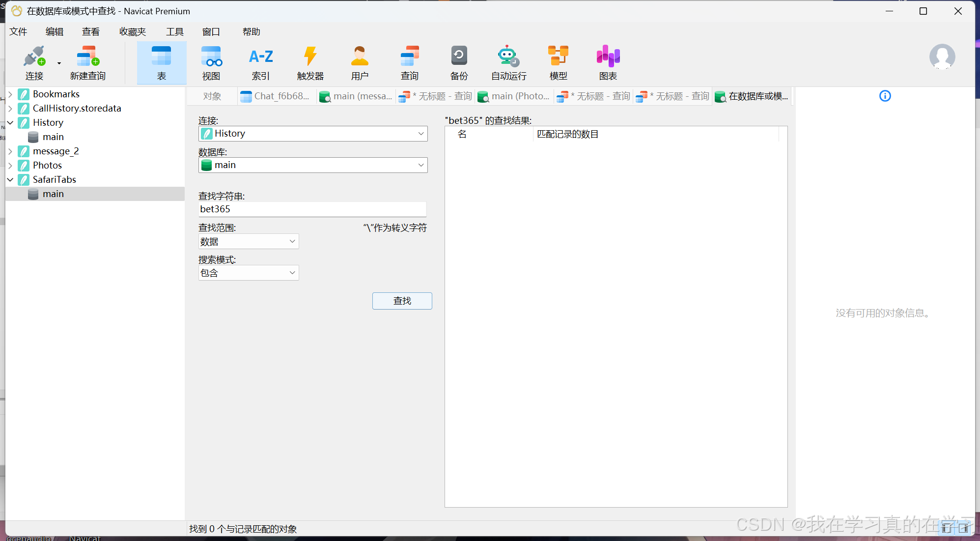The image size is (980, 541).
Task: Click the information icon in right panel
Action: [885, 96]
